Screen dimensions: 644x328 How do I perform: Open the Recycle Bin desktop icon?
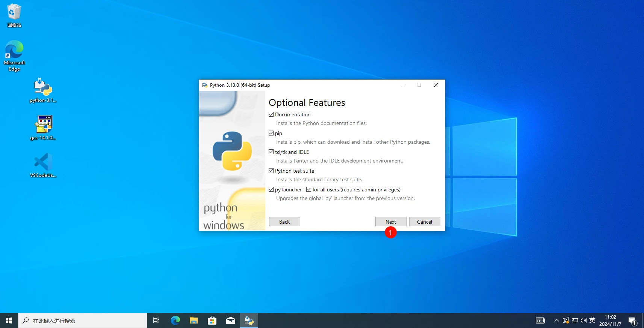[14, 15]
